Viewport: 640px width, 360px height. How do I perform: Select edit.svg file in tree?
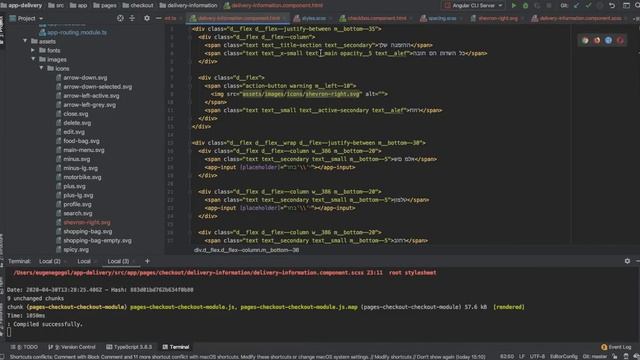74,132
